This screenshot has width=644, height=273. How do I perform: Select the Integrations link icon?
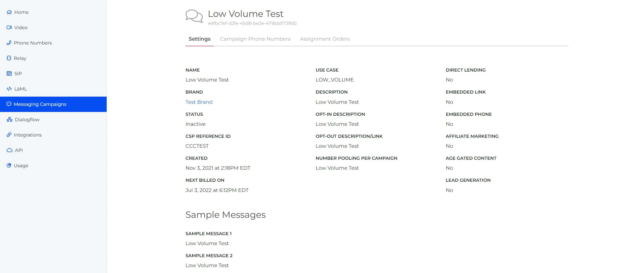pos(9,135)
